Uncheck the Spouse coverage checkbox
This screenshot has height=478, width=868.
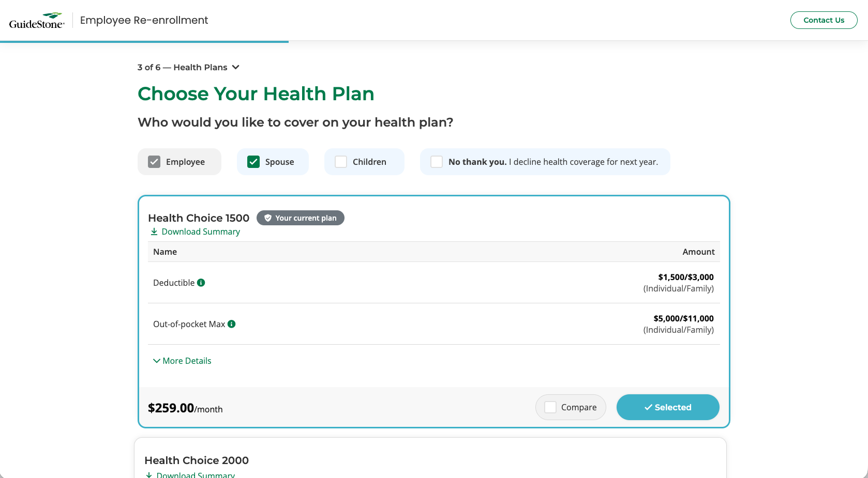253,162
